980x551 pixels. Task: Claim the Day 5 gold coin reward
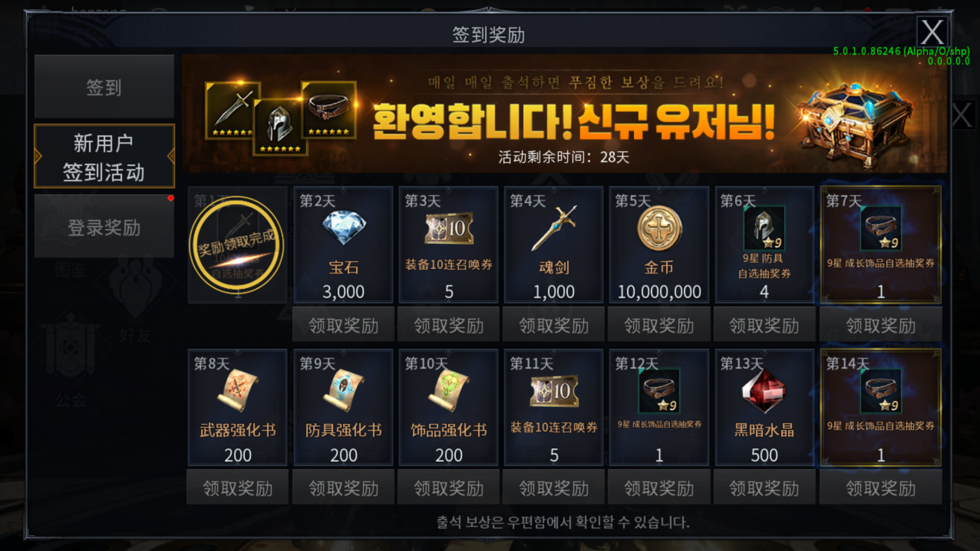coord(659,325)
